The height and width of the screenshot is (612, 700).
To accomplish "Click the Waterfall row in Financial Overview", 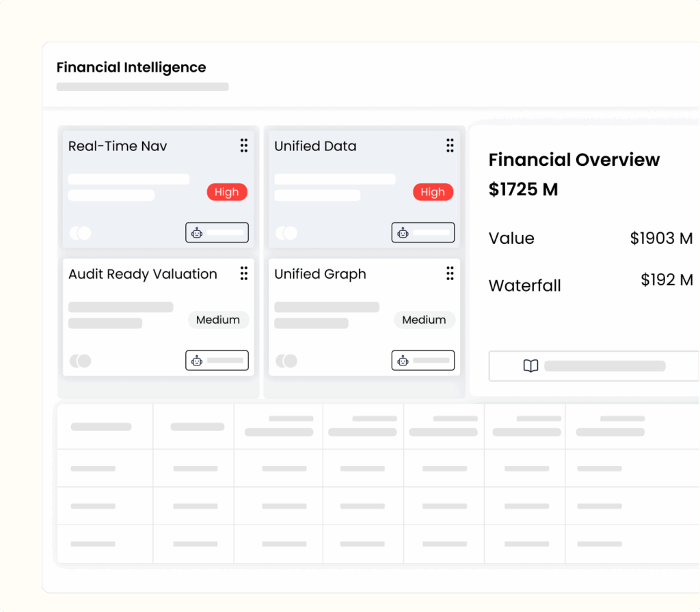I will [x=525, y=286].
